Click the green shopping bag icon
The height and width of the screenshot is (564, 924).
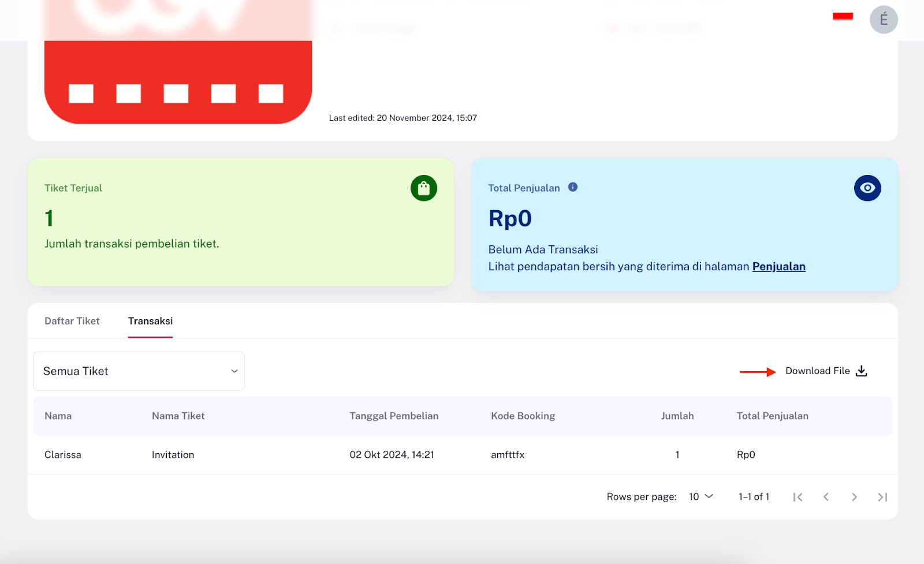point(424,188)
